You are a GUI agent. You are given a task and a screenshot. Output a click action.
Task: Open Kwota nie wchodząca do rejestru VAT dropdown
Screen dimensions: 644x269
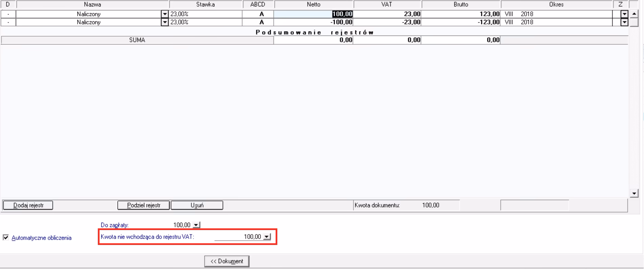[x=267, y=237]
